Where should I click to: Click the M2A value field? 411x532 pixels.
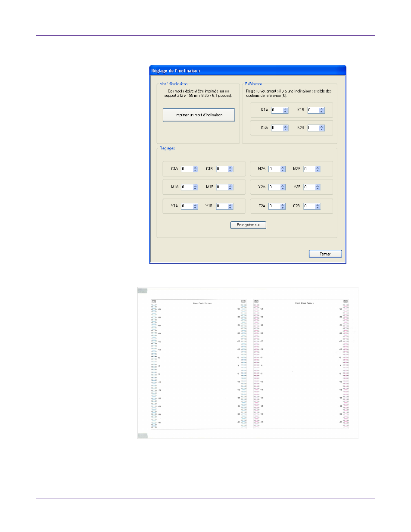tap(274, 169)
